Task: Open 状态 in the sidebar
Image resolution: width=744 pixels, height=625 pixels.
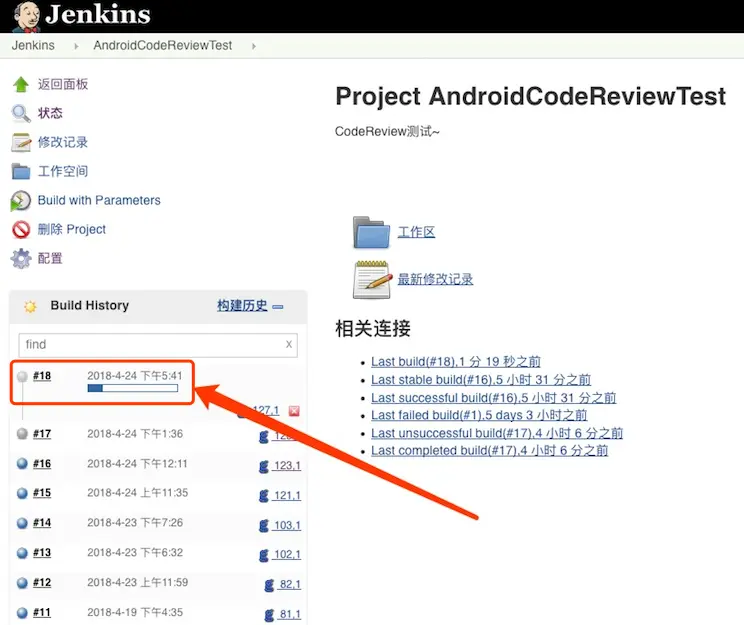Action: [x=50, y=113]
